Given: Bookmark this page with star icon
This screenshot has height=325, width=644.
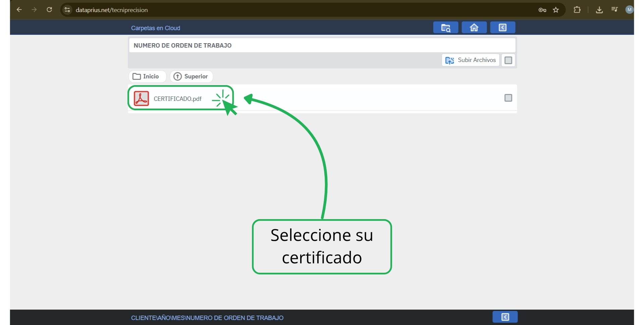Looking at the screenshot, I should point(556,10).
